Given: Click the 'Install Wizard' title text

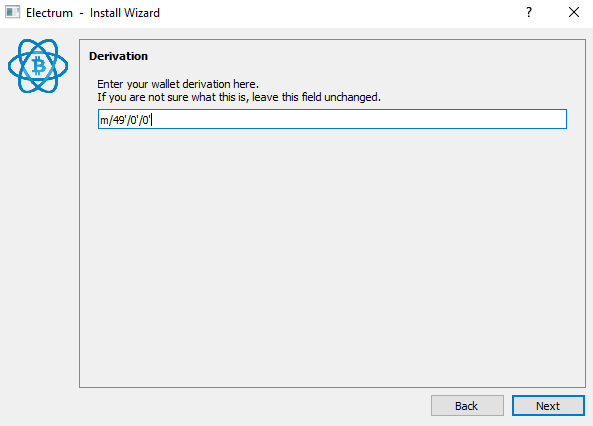Looking at the screenshot, I should (x=125, y=13).
